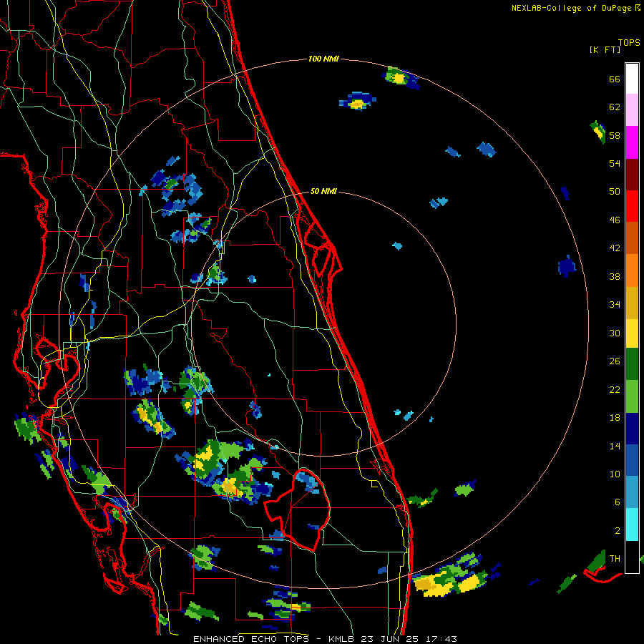Click the echo cell on the 100 NMI ring

click(x=400, y=77)
